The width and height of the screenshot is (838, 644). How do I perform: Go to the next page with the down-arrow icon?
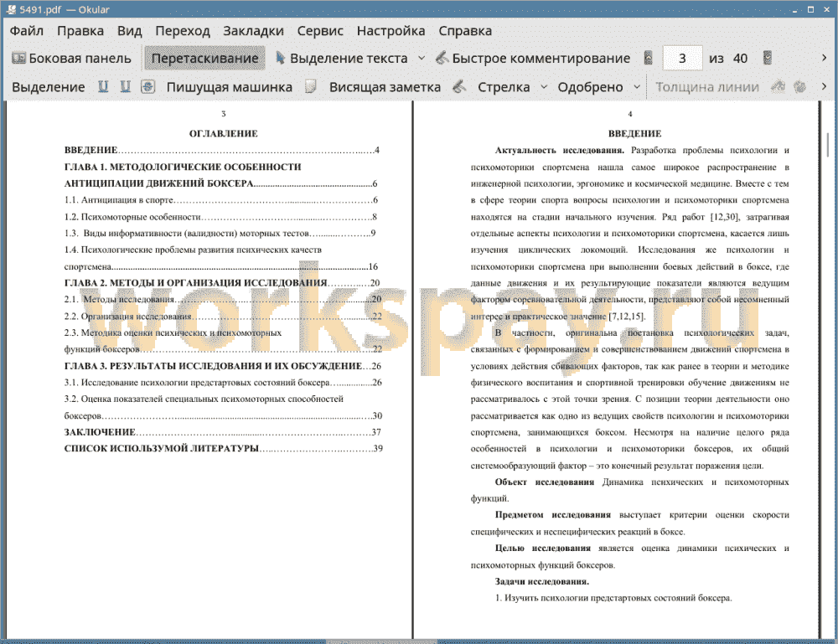click(x=768, y=58)
